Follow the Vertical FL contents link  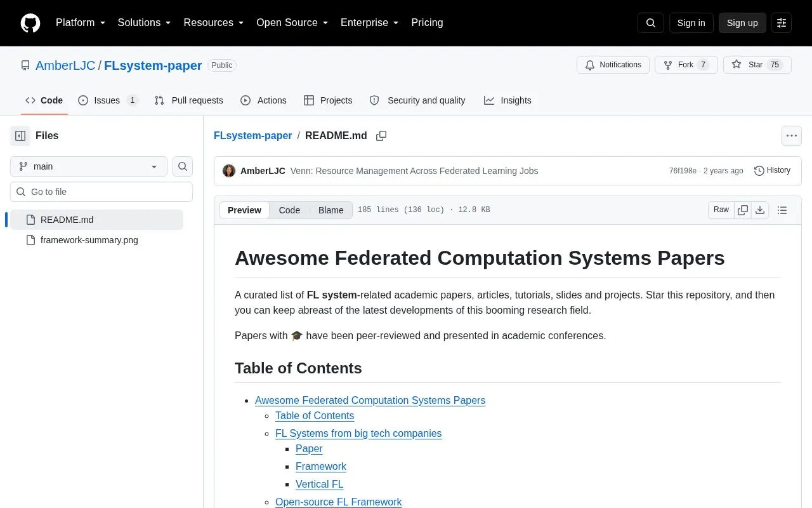320,485
